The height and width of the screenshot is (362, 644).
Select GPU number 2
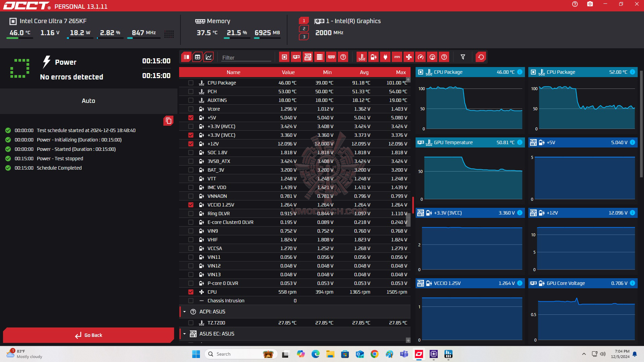pos(304,29)
